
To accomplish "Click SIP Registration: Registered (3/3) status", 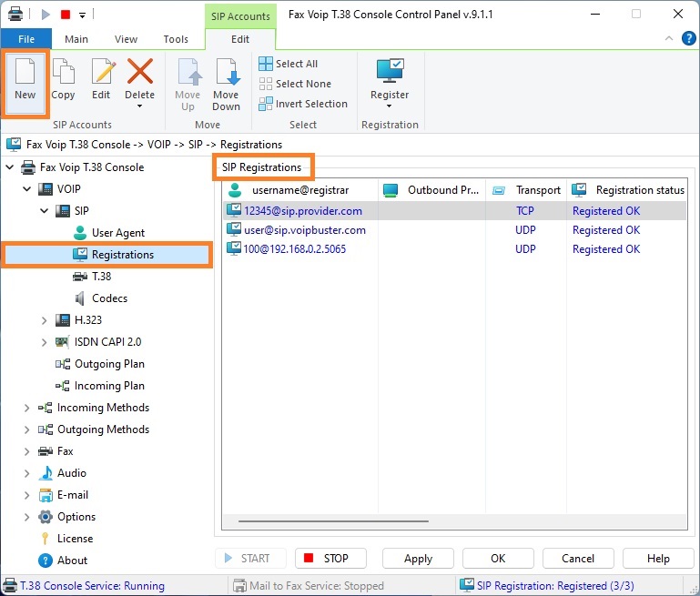I will click(x=547, y=585).
